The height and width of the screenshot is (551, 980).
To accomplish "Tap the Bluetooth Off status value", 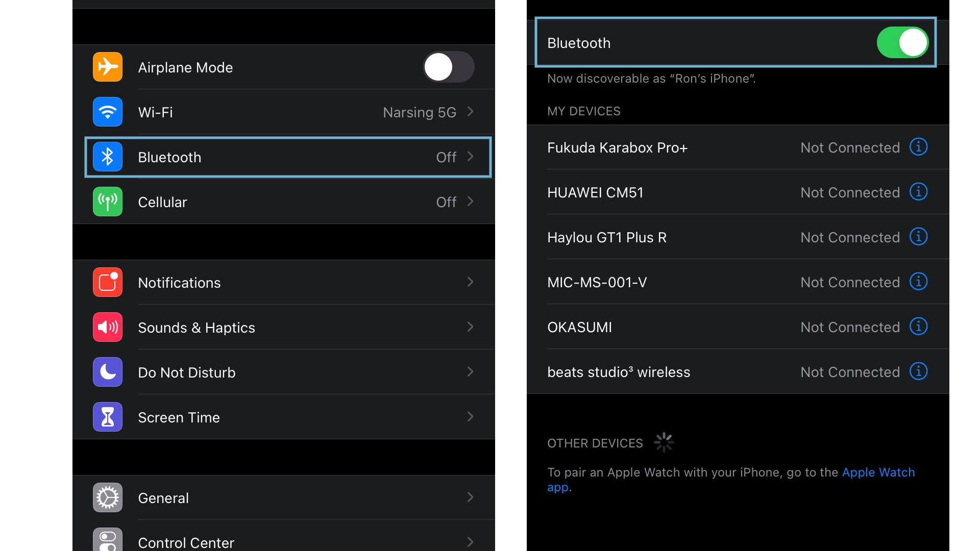I will pyautogui.click(x=446, y=157).
